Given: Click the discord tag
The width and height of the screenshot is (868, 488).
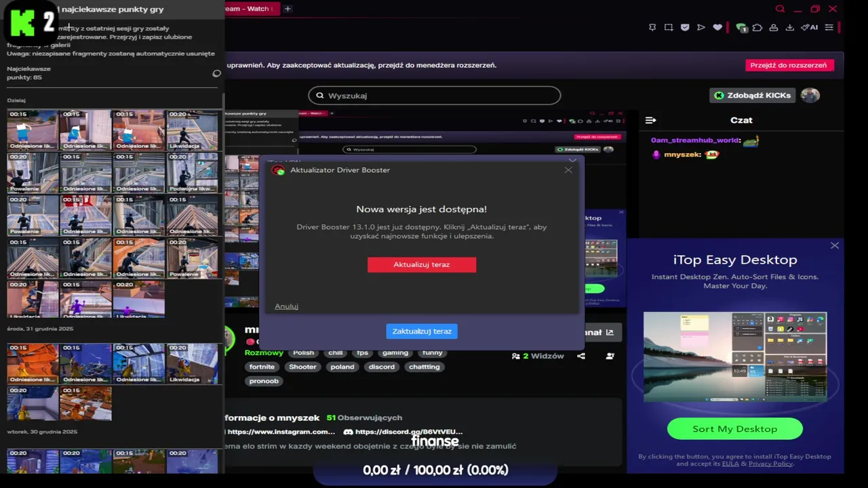Looking at the screenshot, I should click(382, 367).
